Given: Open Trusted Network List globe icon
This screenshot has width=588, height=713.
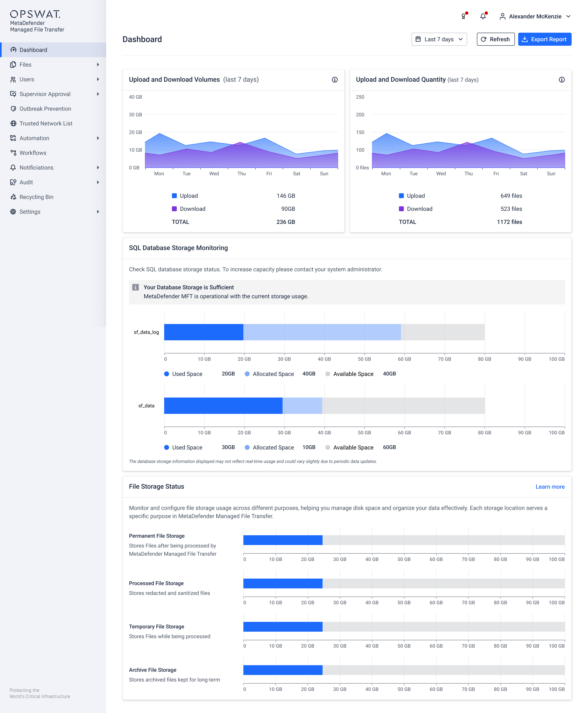Looking at the screenshot, I should pos(13,123).
